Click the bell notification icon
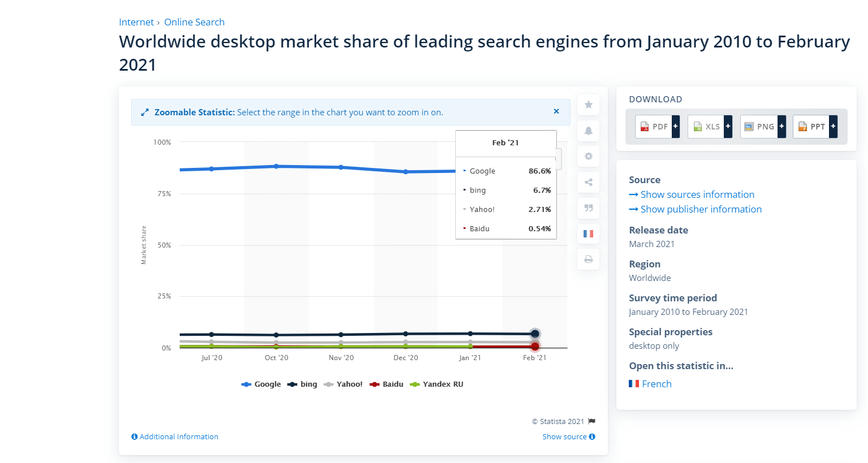Screen dimensions: 868x463 588,131
